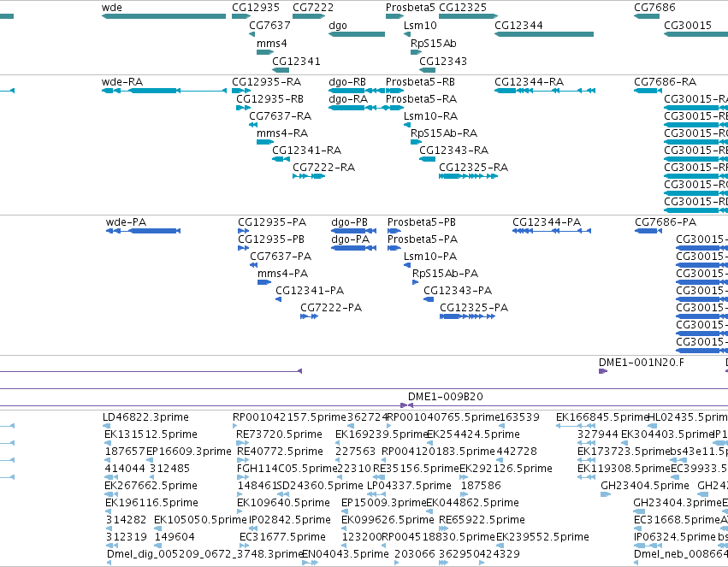Click the Prosbeta5-PA protein label
The image size is (728, 567).
(423, 239)
